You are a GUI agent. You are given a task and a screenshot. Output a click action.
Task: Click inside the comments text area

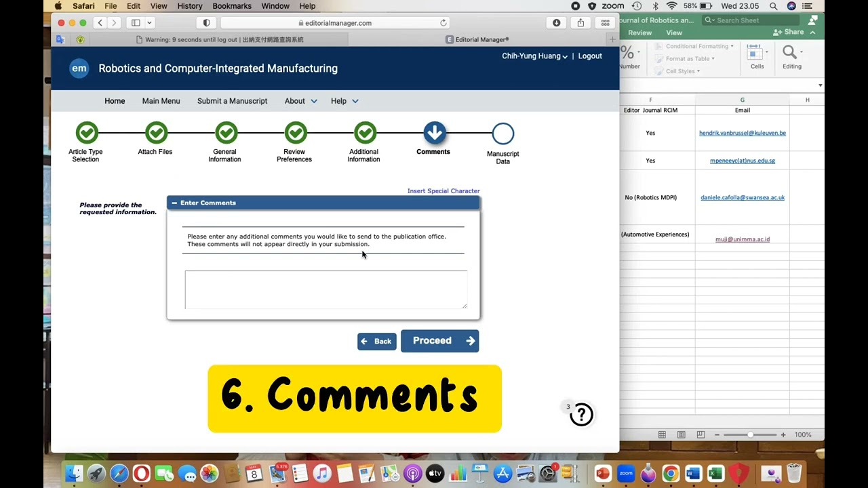[326, 289]
